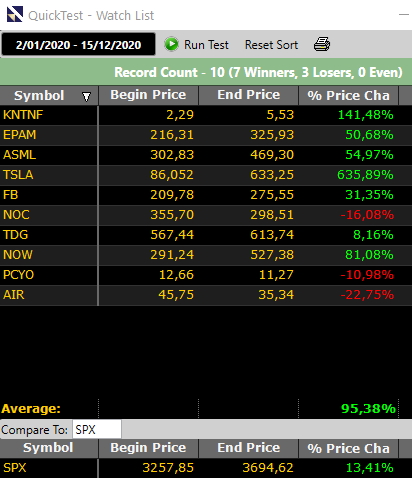Viewport: 412px width, 478px height.
Task: Click KNTNF percent change 141,48%
Action: (366, 115)
